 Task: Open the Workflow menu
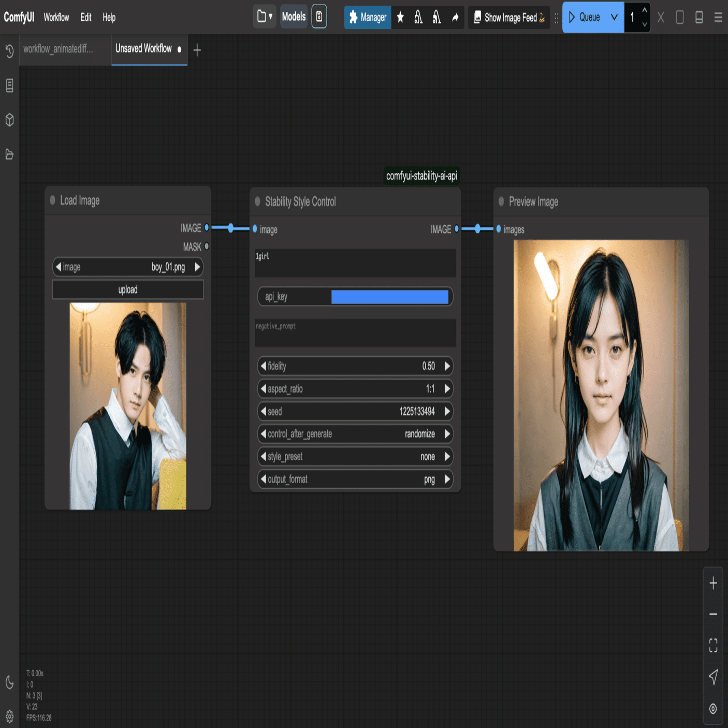click(56, 18)
